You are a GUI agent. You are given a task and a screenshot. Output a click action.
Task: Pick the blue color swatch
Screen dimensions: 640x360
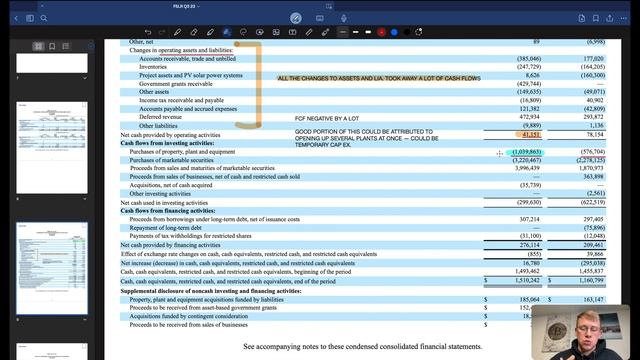pyautogui.click(x=394, y=32)
